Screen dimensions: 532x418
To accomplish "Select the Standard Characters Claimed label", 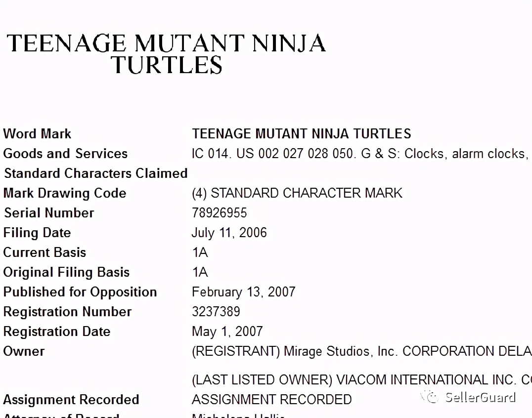I will pos(96,173).
